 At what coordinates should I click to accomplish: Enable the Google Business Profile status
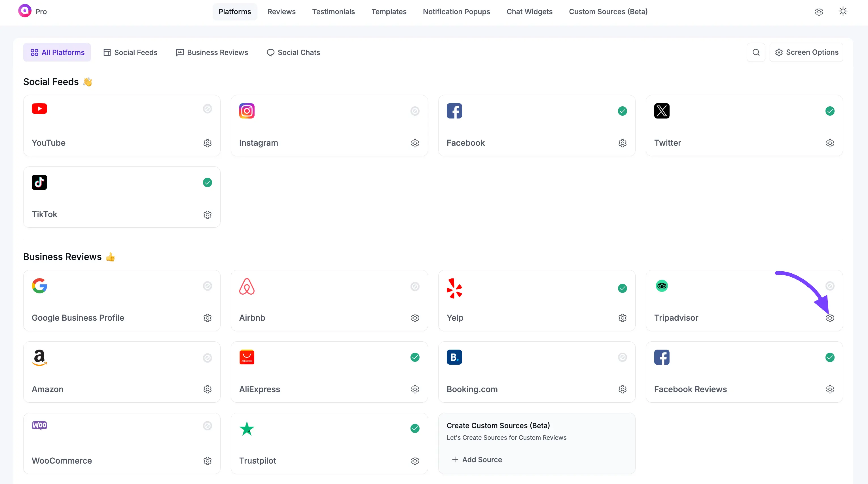coord(208,286)
